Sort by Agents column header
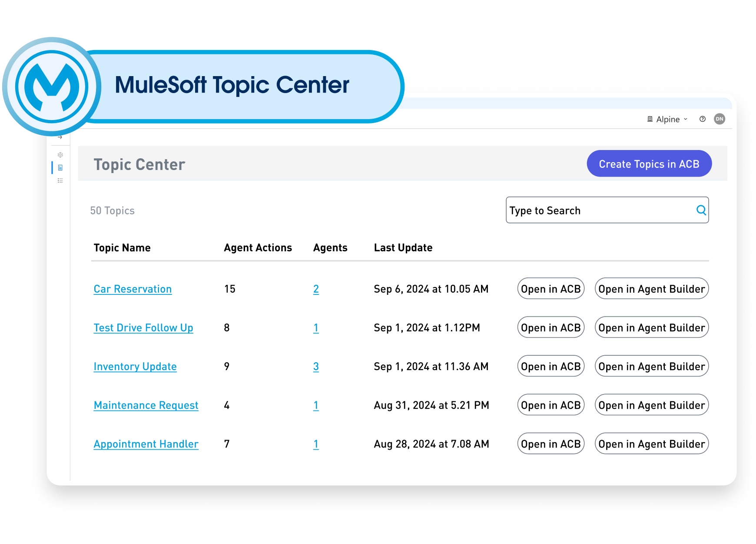 [x=330, y=248]
